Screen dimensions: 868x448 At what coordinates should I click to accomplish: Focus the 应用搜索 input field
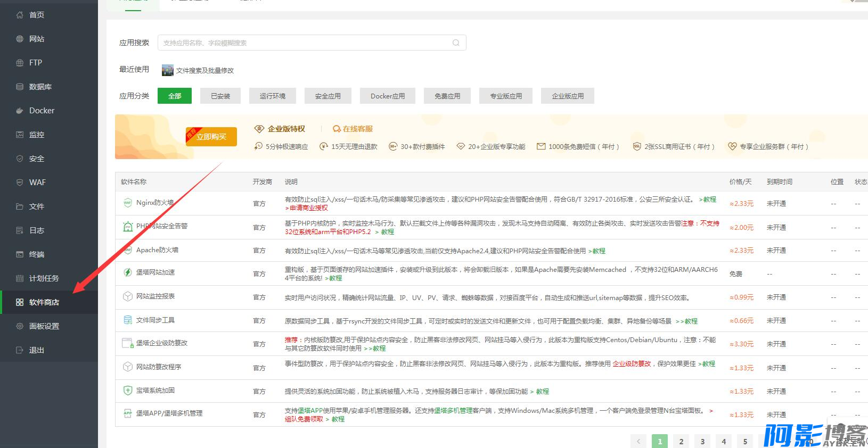click(x=312, y=43)
